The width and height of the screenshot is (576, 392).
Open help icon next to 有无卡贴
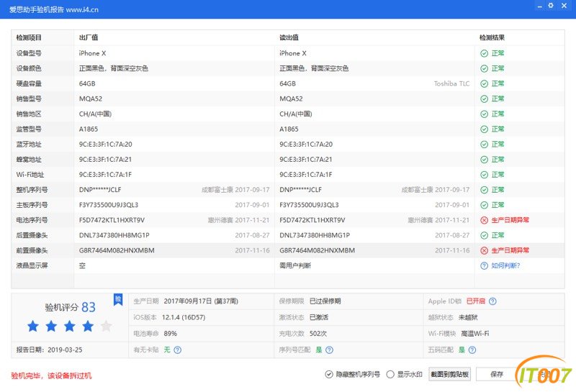[177, 350]
